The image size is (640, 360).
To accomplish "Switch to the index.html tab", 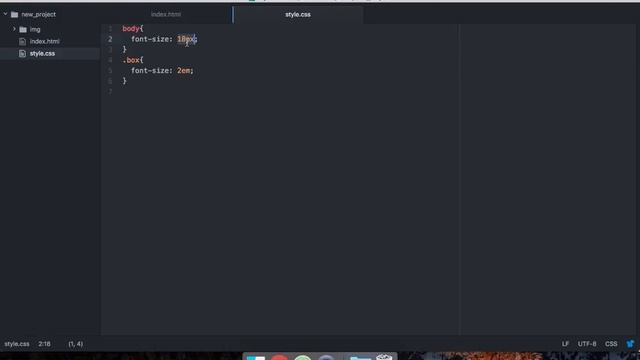I will pos(166,14).
